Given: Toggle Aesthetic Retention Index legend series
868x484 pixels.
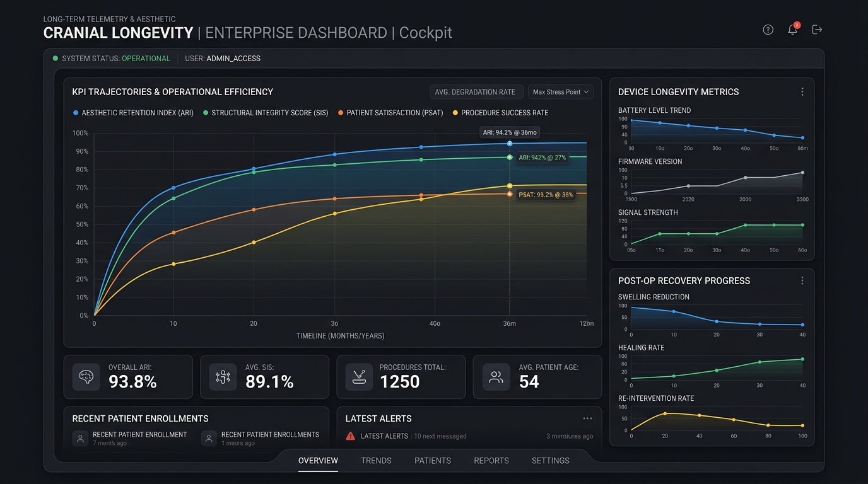Looking at the screenshot, I should click(133, 113).
